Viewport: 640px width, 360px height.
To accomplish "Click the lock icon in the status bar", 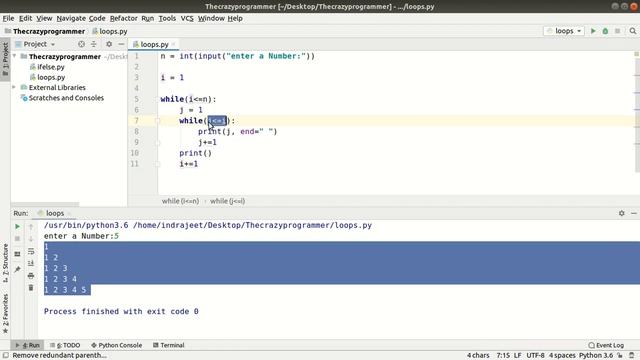I will click(x=620, y=356).
